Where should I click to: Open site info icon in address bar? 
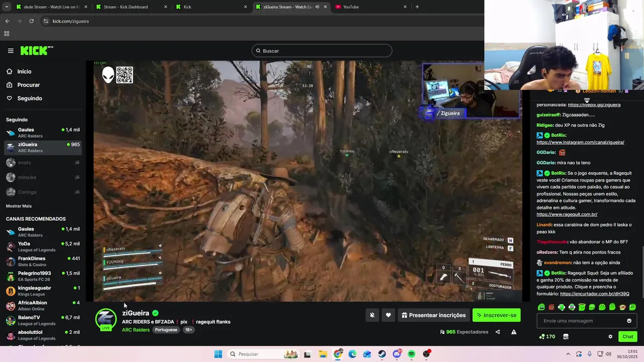click(x=46, y=21)
